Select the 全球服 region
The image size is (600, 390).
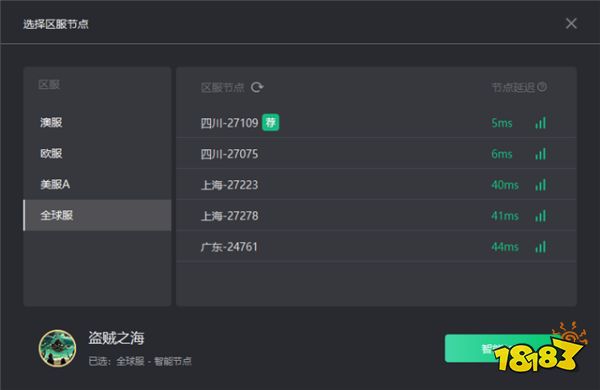point(97,215)
